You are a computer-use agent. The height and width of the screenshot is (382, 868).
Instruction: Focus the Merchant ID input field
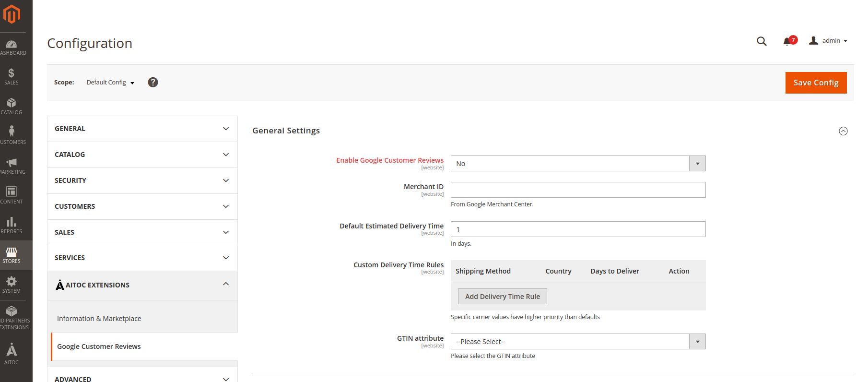(x=578, y=190)
